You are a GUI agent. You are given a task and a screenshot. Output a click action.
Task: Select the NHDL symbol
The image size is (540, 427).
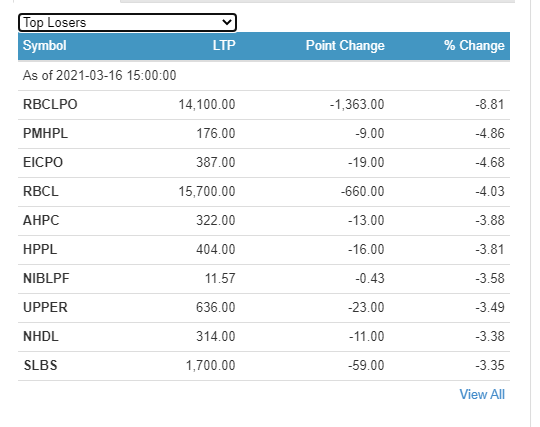[41, 336]
